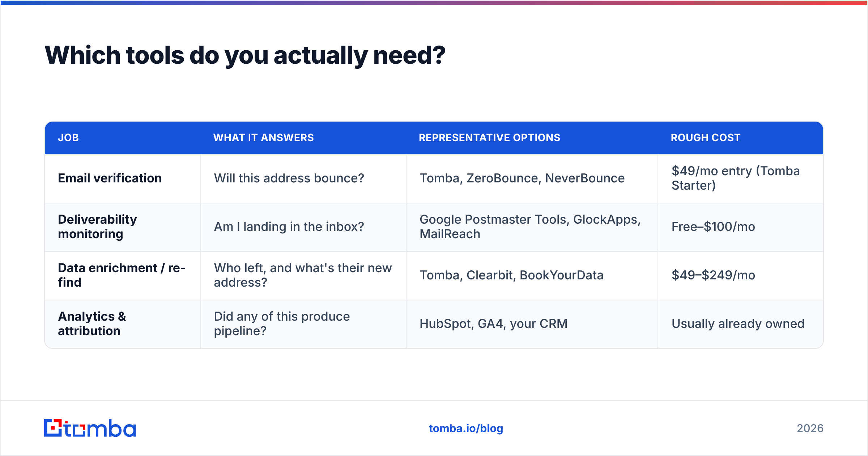Click the 2026 year text
Viewport: 868px width, 456px height.
810,428
